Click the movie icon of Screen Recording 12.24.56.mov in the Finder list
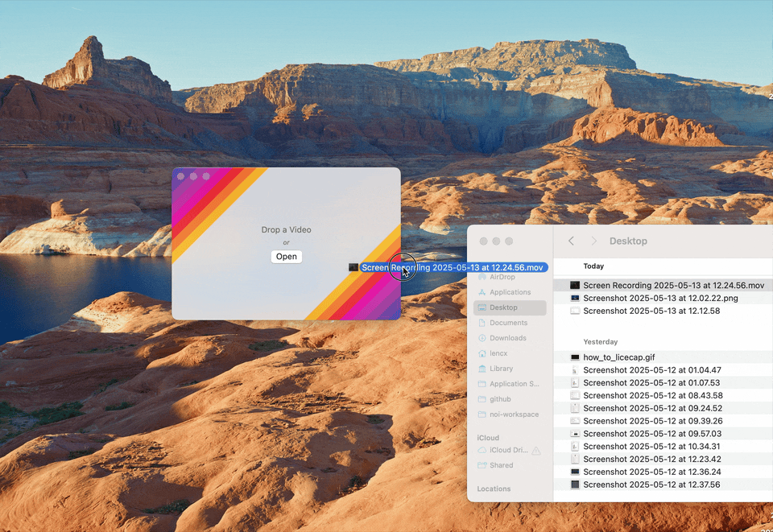 [x=575, y=285]
